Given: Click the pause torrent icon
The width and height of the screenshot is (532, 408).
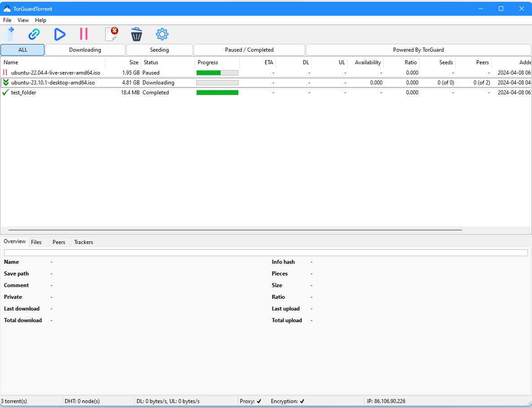Looking at the screenshot, I should [x=84, y=34].
